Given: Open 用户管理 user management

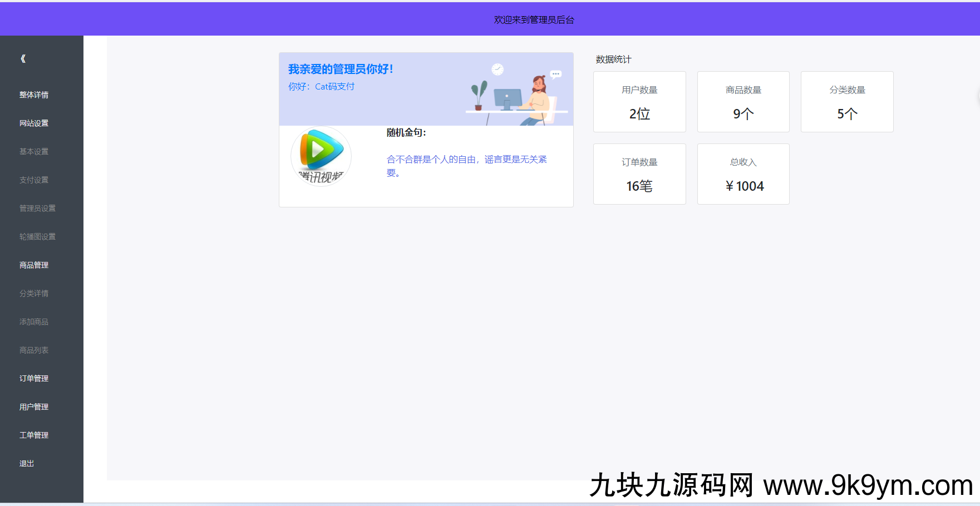Looking at the screenshot, I should (33, 406).
